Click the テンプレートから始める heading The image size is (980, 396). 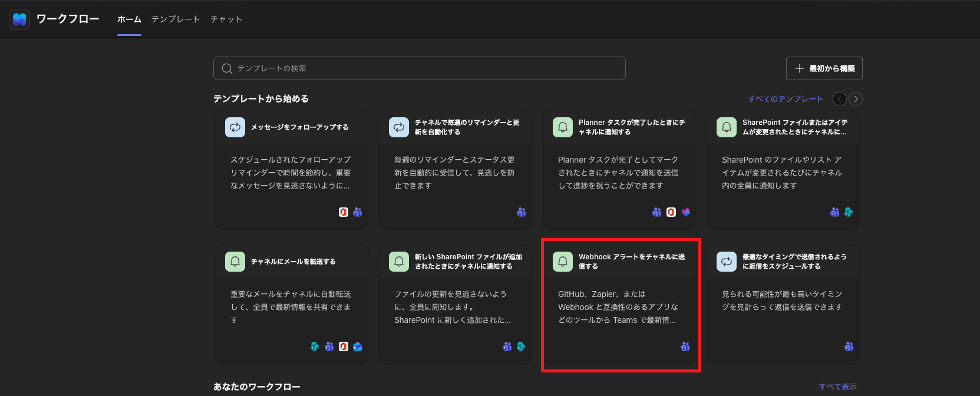[x=261, y=99]
